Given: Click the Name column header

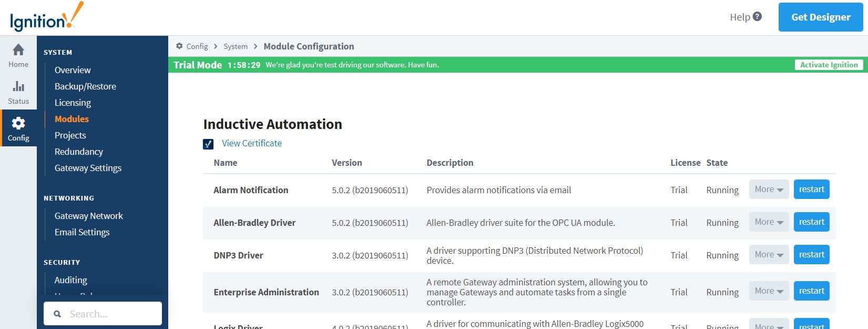Looking at the screenshot, I should (226, 163).
